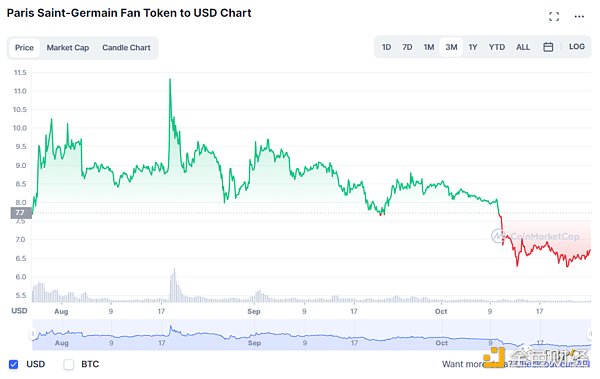This screenshot has width=600, height=379.
Task: Select the 1D time range
Action: click(386, 47)
